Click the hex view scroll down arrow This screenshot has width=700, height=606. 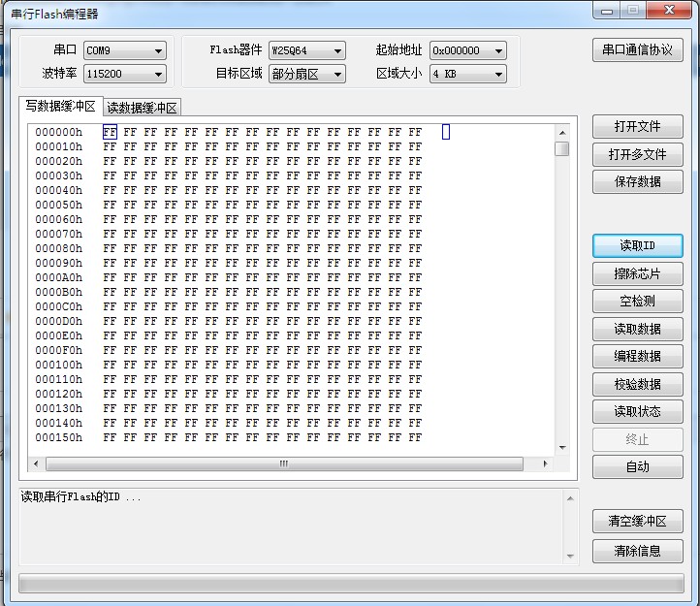point(562,447)
